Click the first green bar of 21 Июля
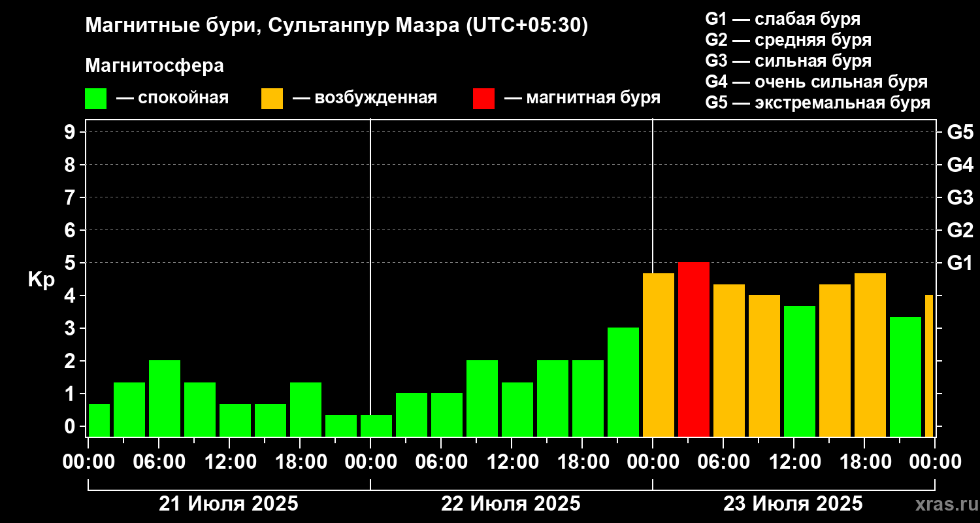Image resolution: width=980 pixels, height=523 pixels. point(99,420)
